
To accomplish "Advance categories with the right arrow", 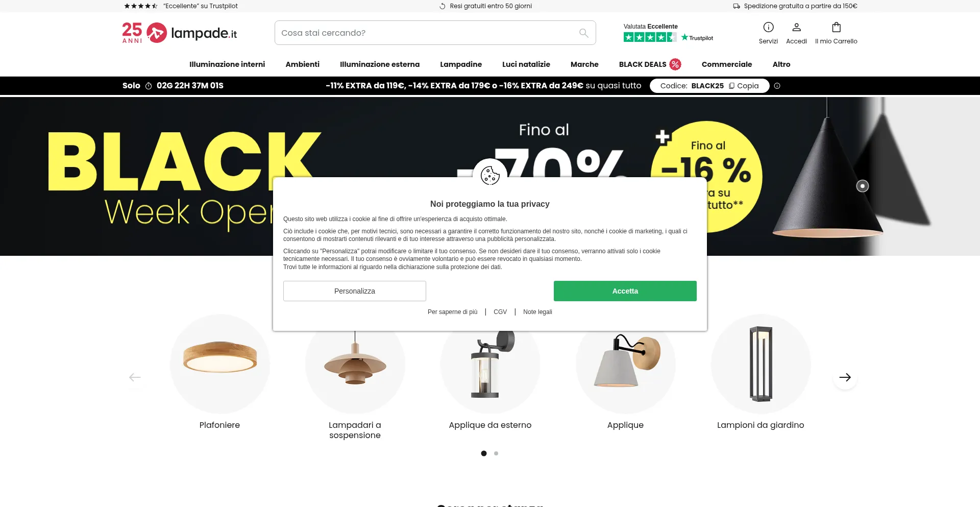I will tap(845, 377).
